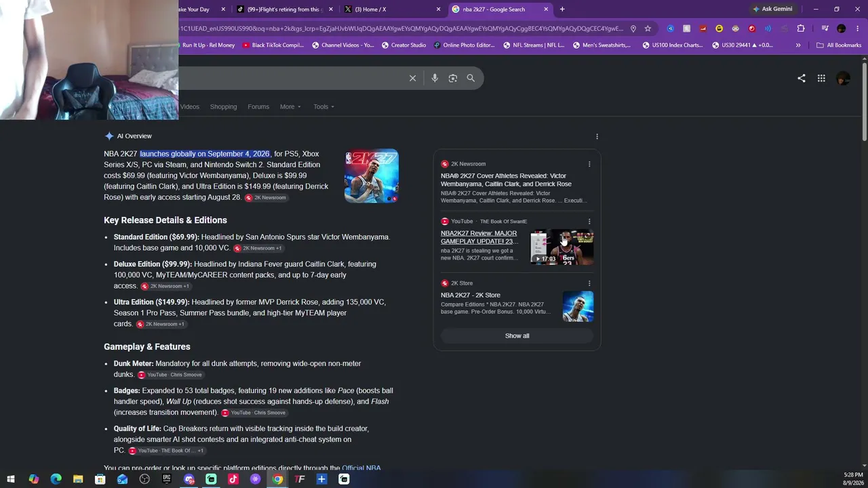The height and width of the screenshot is (488, 868).
Task: Launch Microsoft Edge from the taskbar
Action: (56, 479)
